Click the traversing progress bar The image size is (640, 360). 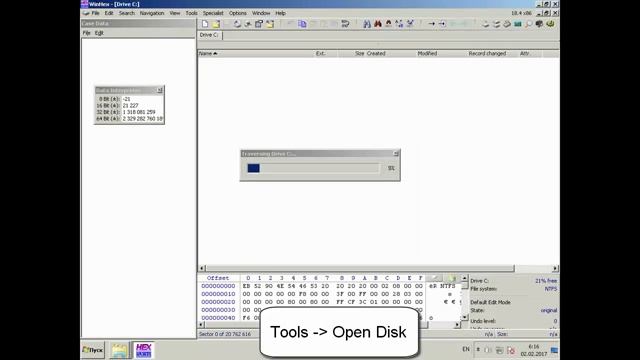pos(313,168)
